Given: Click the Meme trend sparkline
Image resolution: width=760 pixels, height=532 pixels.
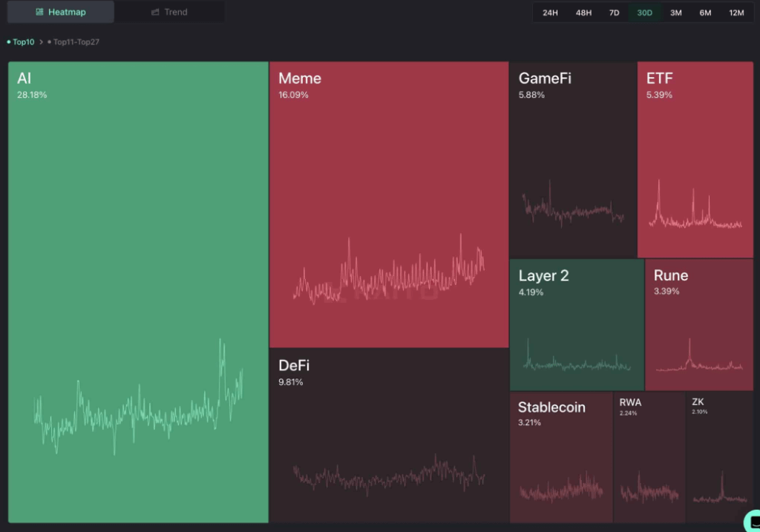Looking at the screenshot, I should coord(389,269).
